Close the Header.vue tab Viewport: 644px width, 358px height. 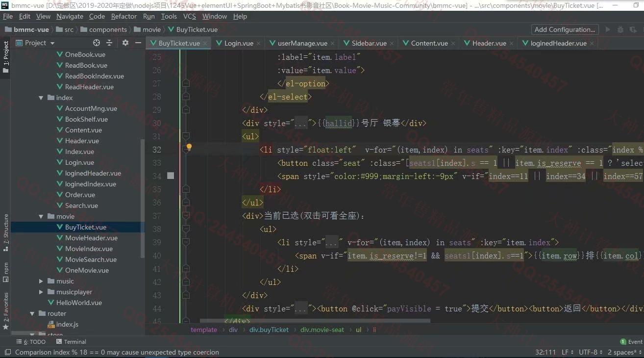pyautogui.click(x=512, y=43)
